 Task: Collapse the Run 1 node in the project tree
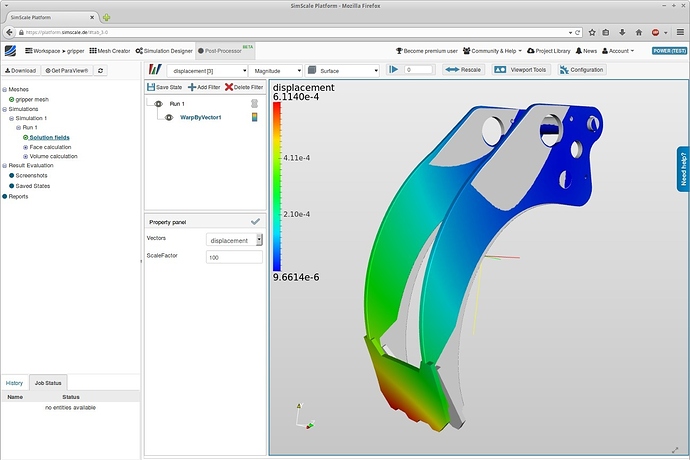click(x=18, y=128)
